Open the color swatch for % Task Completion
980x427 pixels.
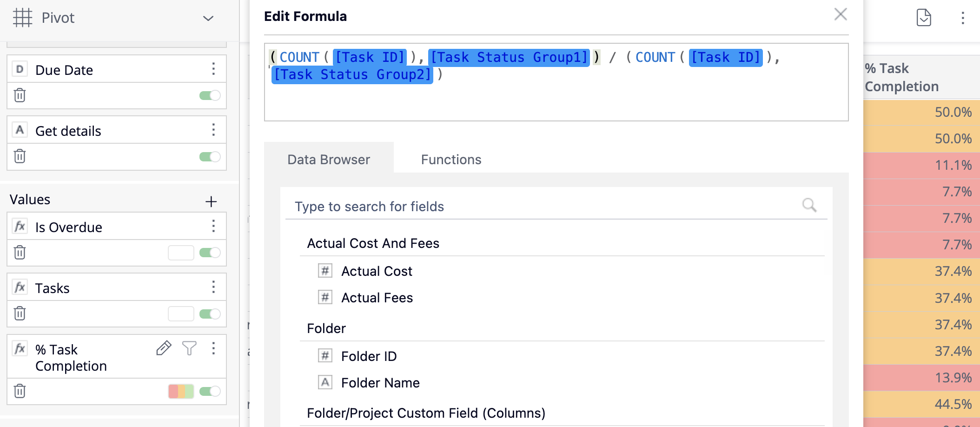click(x=181, y=391)
